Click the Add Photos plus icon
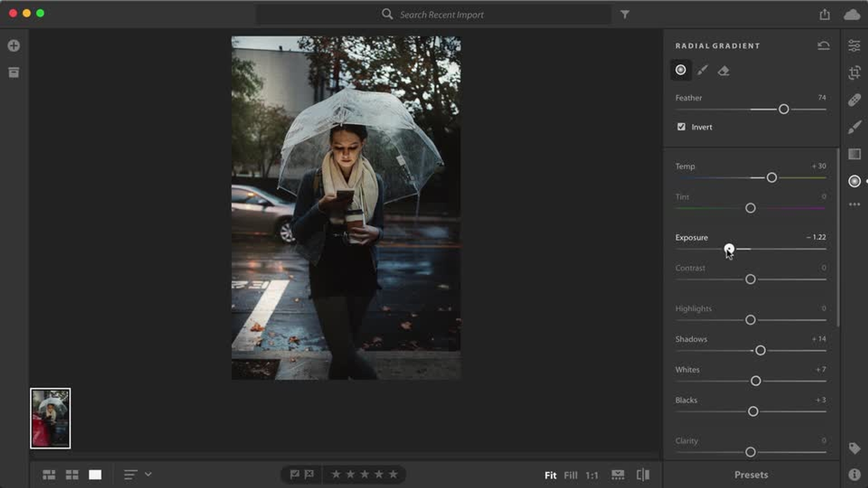Image resolution: width=868 pixels, height=488 pixels. (14, 46)
